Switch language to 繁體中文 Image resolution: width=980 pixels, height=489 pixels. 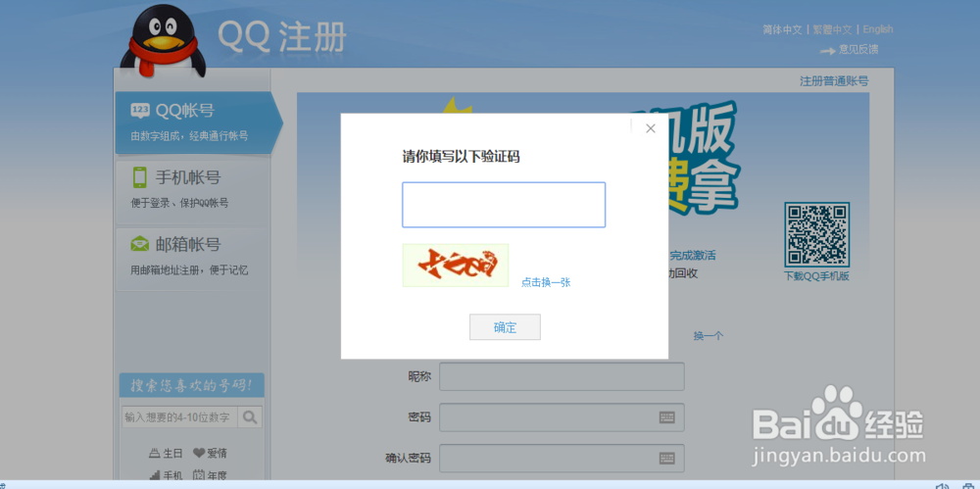832,29
